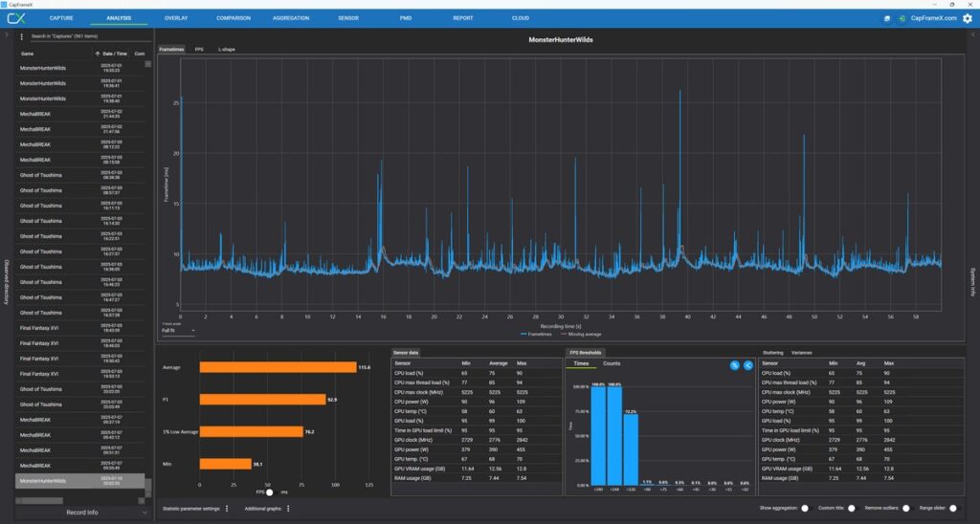Select the L-shape graph tab
This screenshot has height=524, width=980.
point(226,50)
